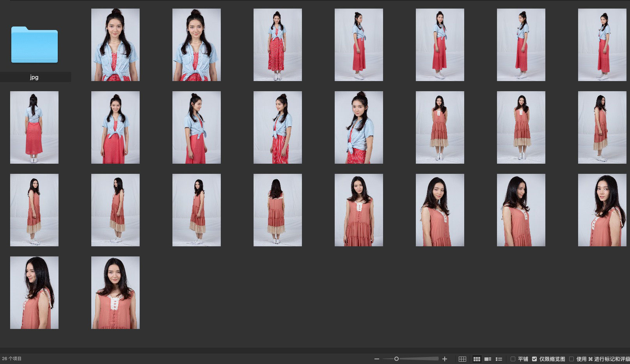Click the thumbnail size slider handle
This screenshot has width=630, height=364.
click(396, 359)
